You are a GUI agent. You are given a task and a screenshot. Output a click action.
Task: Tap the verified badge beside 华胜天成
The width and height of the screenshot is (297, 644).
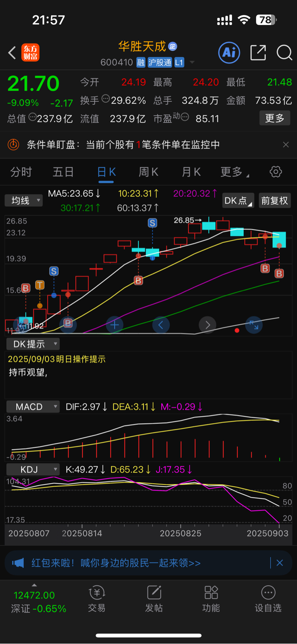pos(172,46)
